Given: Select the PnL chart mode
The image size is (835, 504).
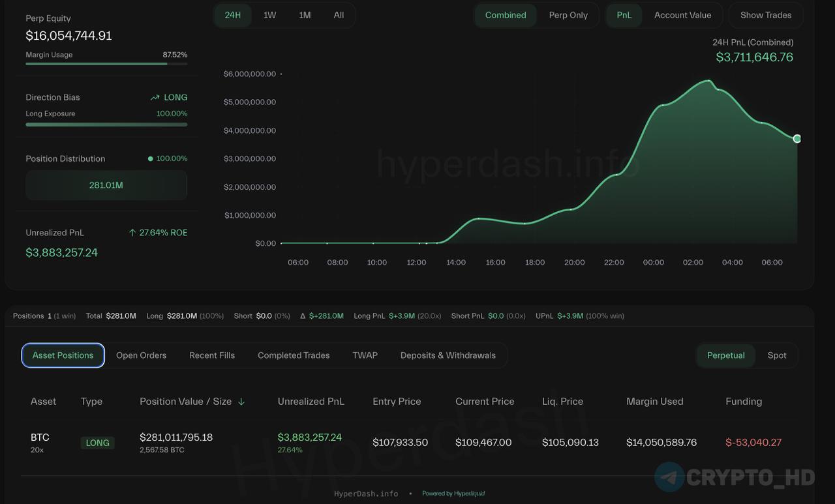Looking at the screenshot, I should [x=624, y=15].
